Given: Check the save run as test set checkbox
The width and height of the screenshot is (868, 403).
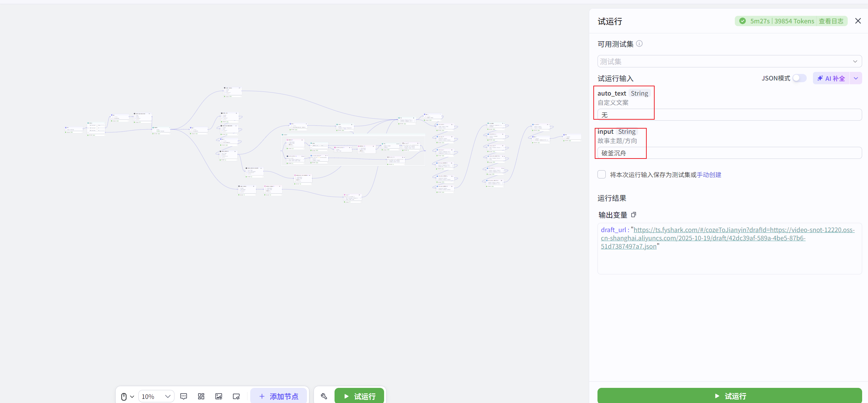Looking at the screenshot, I should 602,174.
